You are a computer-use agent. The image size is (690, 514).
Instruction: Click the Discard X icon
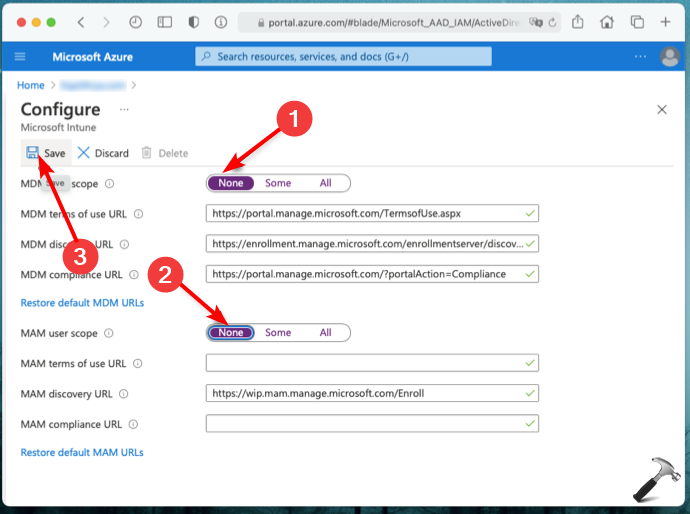click(83, 153)
